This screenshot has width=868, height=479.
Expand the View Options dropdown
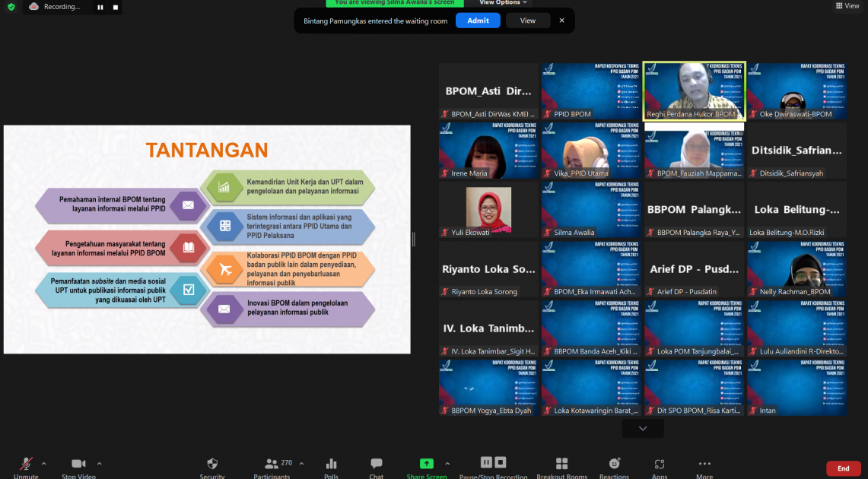tap(503, 3)
